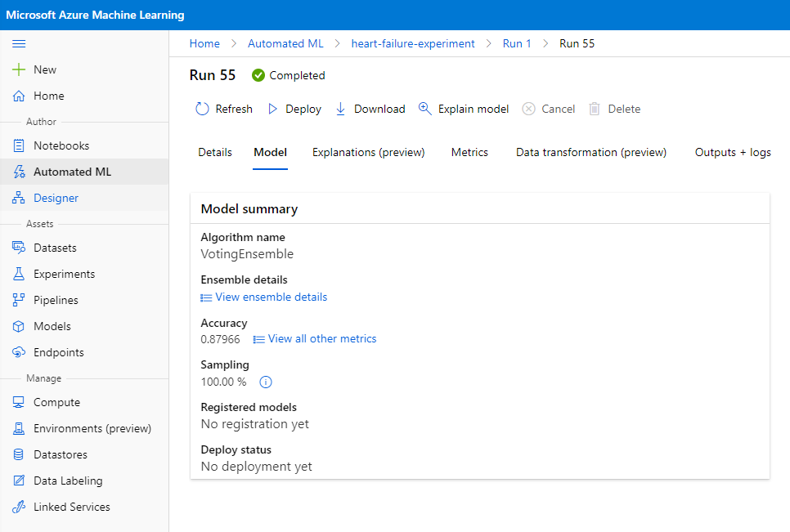Switch to the Metrics tab

(469, 152)
